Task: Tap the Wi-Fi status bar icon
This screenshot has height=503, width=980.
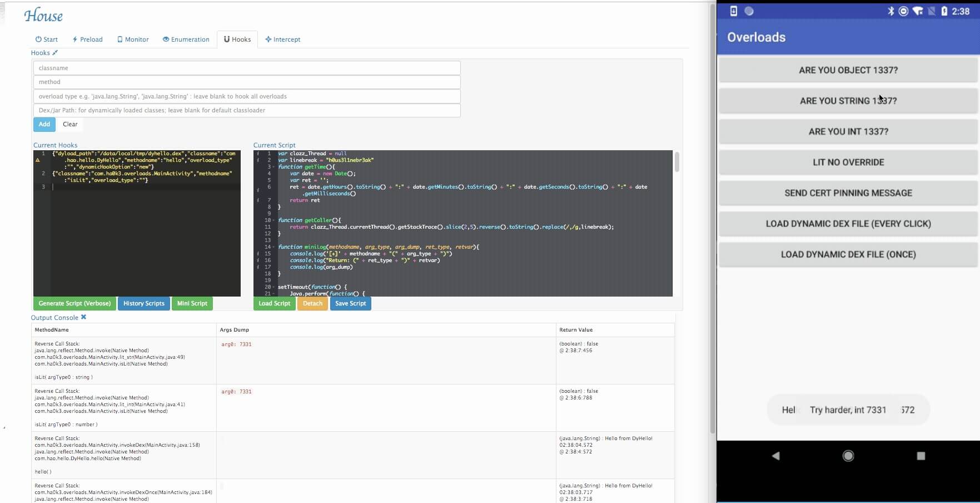Action: (918, 11)
